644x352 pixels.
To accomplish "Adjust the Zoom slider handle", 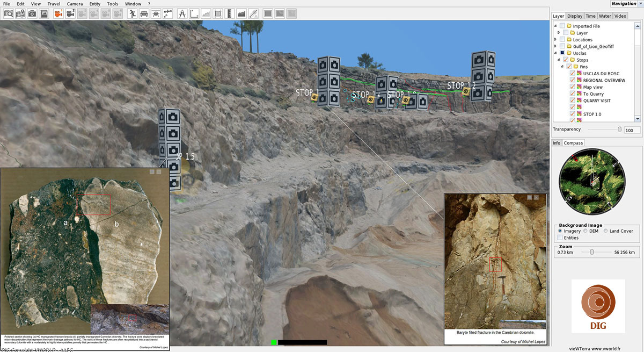I will click(591, 252).
